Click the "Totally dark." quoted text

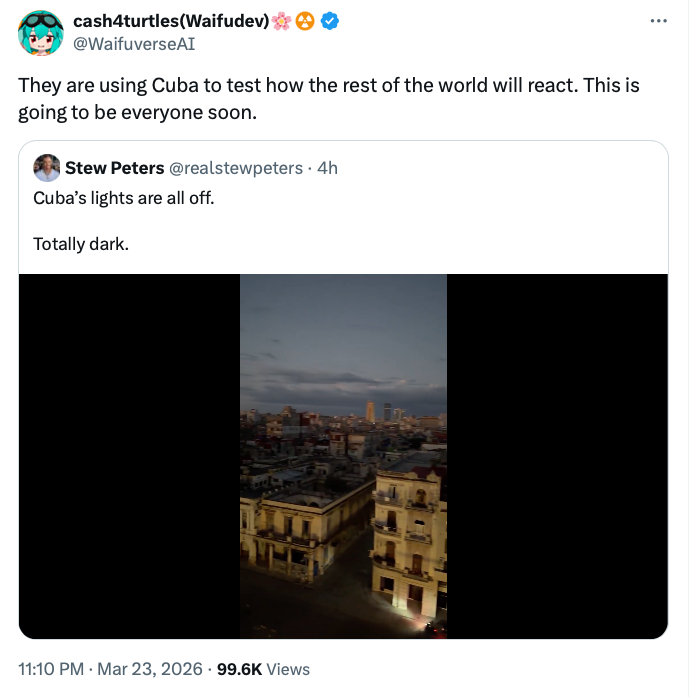pyautogui.click(x=80, y=243)
